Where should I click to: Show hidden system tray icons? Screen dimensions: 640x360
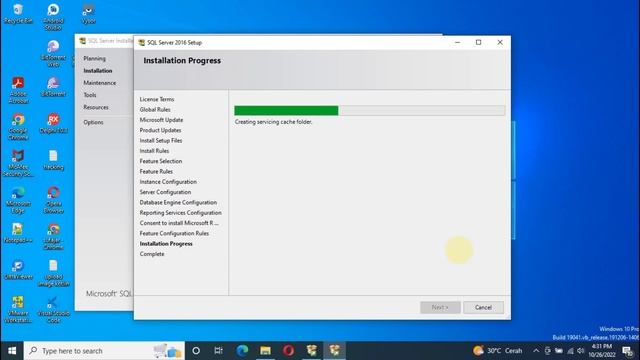[x=536, y=351]
